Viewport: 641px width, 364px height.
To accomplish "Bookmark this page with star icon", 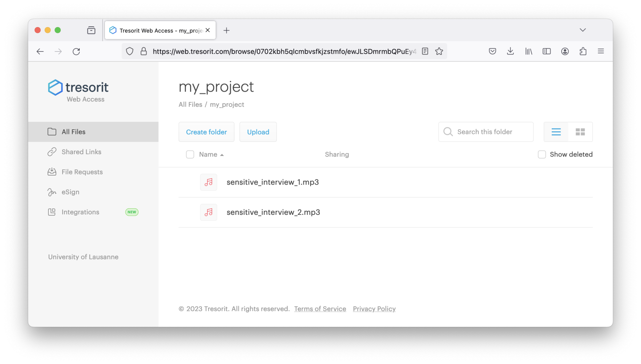I will [x=439, y=52].
